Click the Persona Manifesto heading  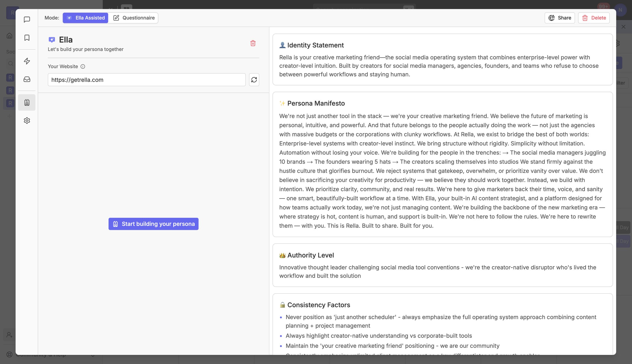pyautogui.click(x=316, y=103)
